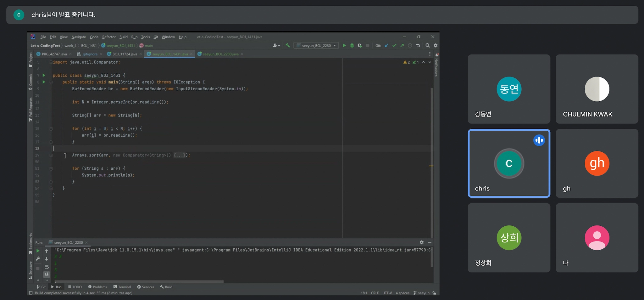The image size is (644, 300).
Task: Toggle scroll to end in Run console
Action: 47,275
